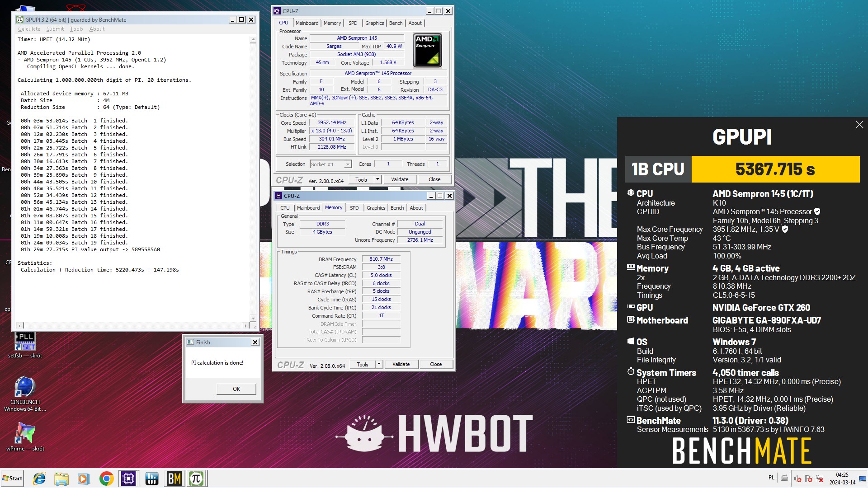Click CPUID verified shield icon in BenchMate
This screenshot has height=488, width=868.
tap(817, 211)
